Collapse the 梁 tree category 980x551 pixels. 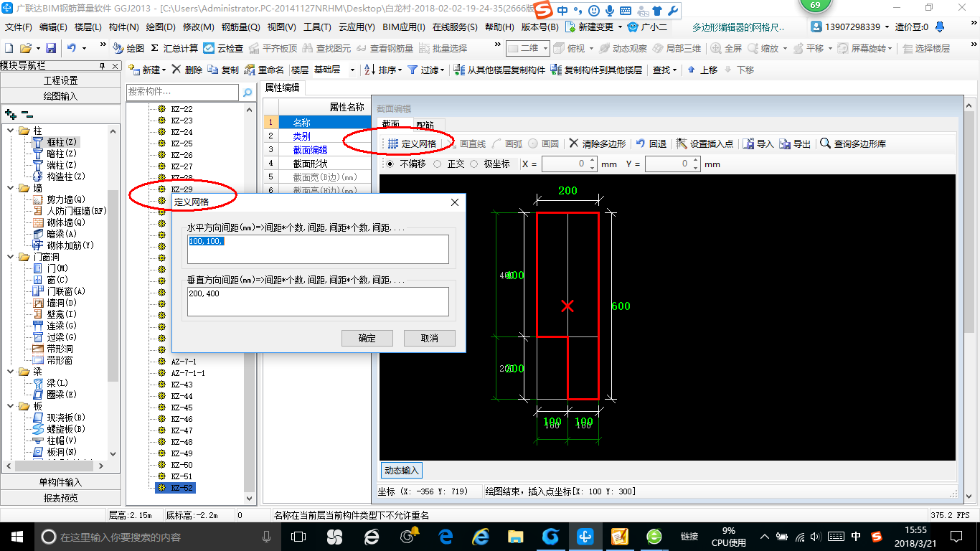tap(10, 372)
